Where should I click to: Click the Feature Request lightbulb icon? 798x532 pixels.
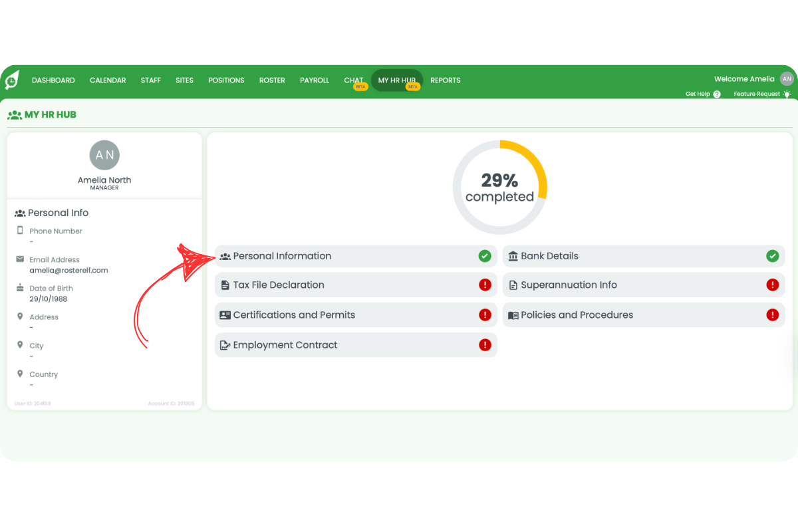coord(787,94)
